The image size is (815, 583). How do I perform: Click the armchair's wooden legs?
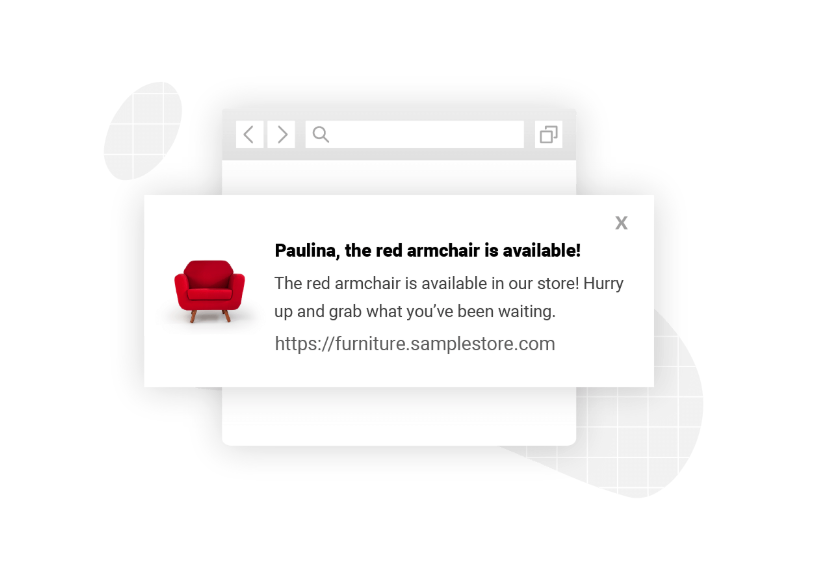click(210, 316)
